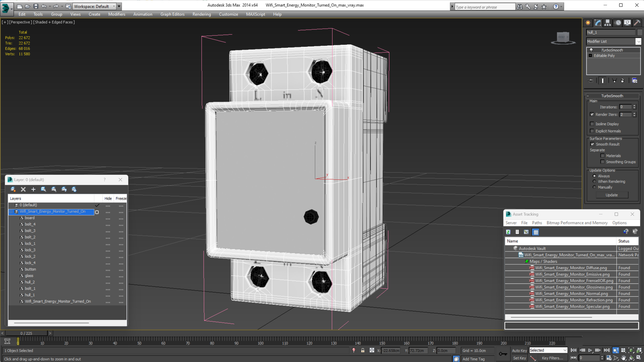The width and height of the screenshot is (644, 362).
Task: Collapse the Wifi_Smart_Energy_Monitor_Turned_On layer
Action: point(11,212)
